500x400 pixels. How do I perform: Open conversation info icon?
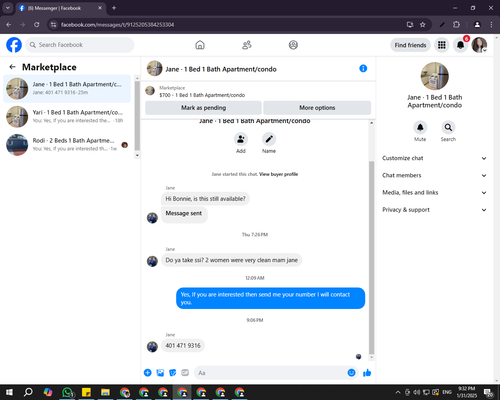(363, 68)
